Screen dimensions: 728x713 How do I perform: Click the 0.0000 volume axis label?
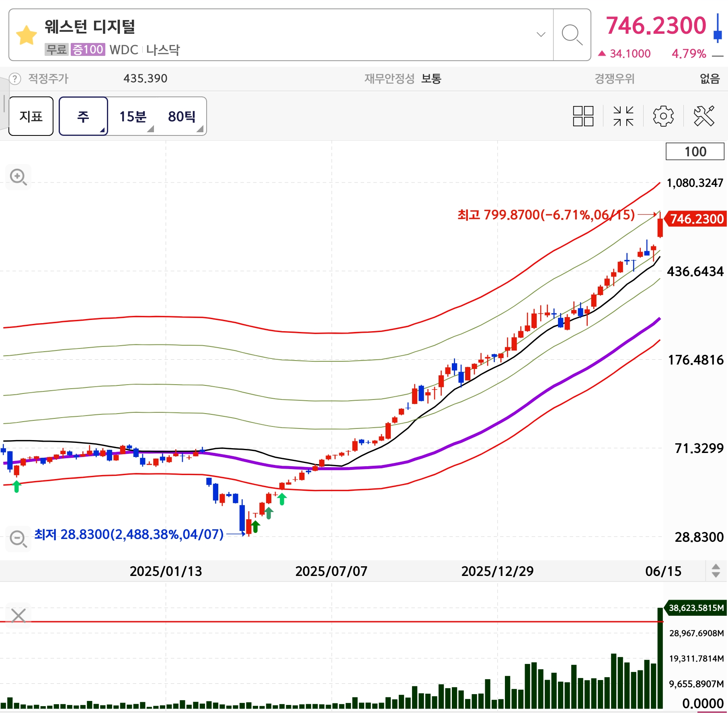click(703, 703)
